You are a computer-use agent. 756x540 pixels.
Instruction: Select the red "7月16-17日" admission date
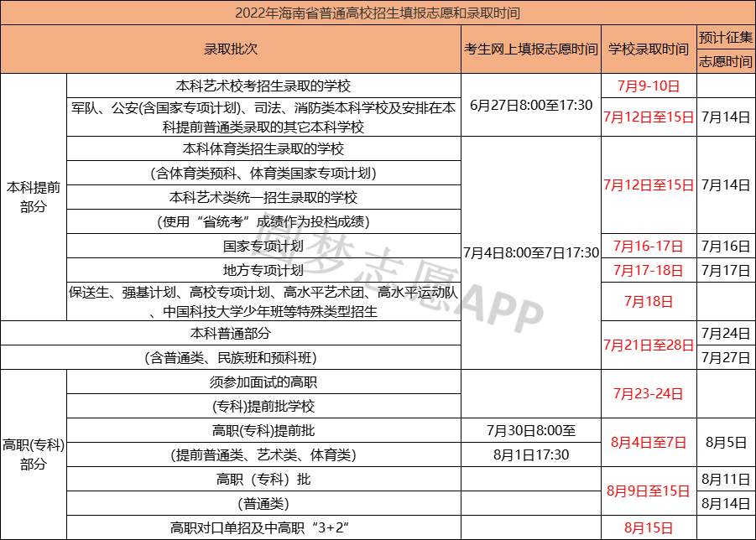pos(649,247)
